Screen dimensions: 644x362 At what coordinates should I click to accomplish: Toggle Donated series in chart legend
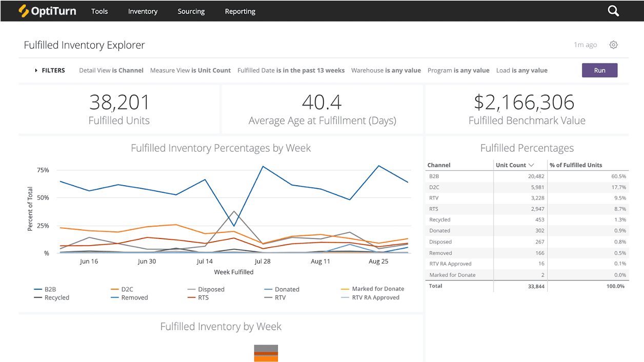[282, 289]
